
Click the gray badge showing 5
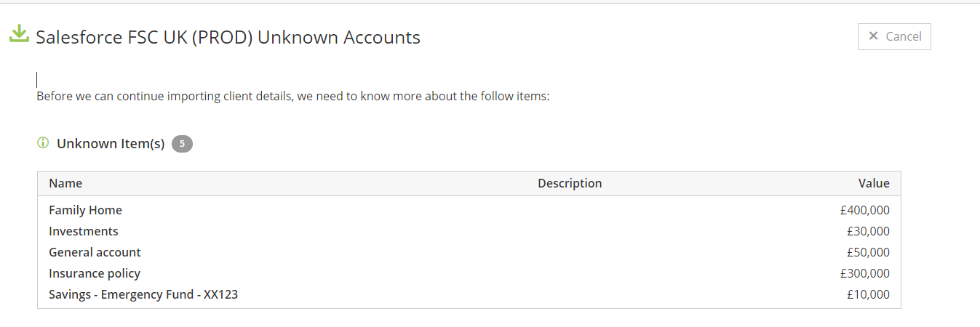coord(182,144)
